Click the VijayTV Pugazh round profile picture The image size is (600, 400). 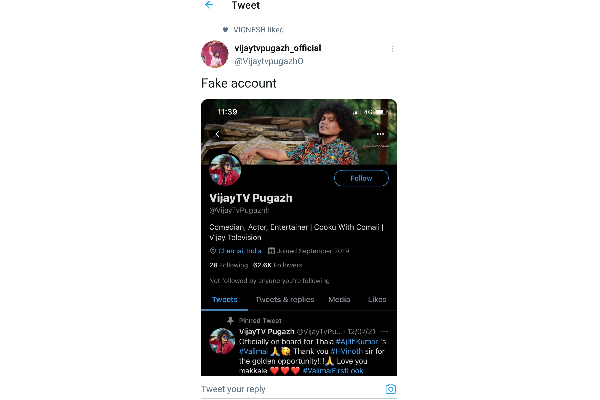pyautogui.click(x=224, y=171)
